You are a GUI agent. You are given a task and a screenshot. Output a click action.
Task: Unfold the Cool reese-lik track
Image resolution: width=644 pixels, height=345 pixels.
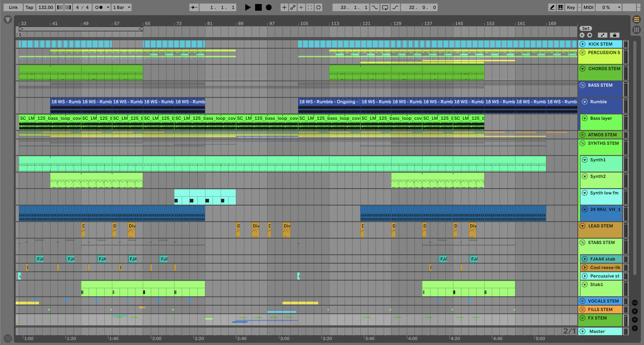coord(584,267)
